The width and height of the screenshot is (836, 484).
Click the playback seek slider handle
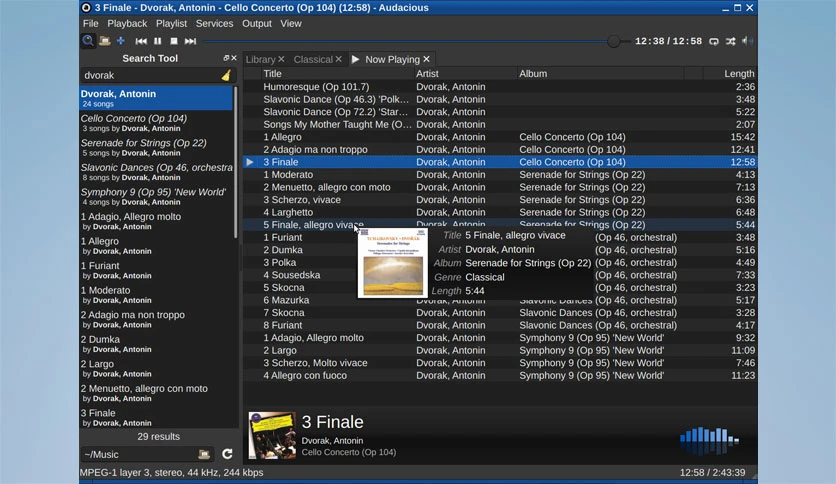614,41
